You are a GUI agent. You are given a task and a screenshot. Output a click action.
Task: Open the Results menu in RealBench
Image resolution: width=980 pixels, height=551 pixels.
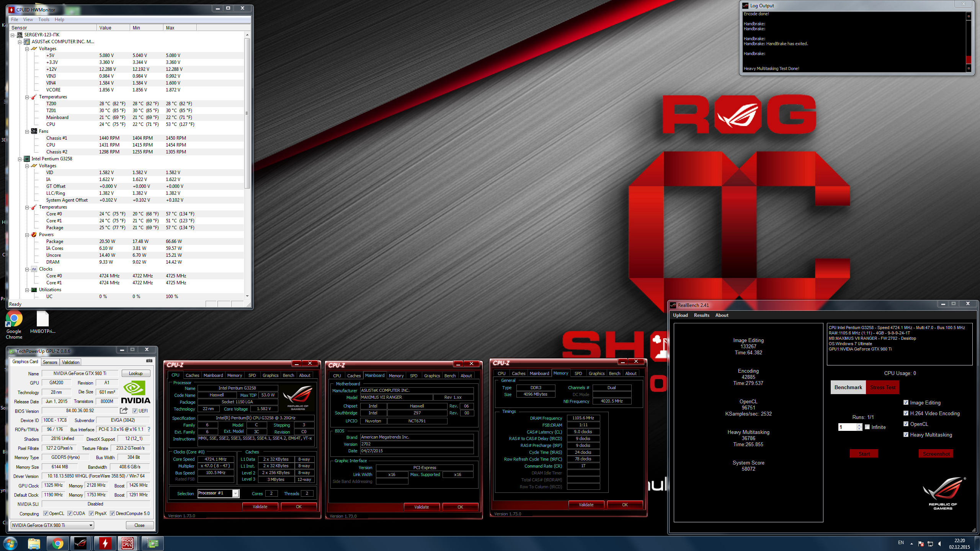(701, 315)
